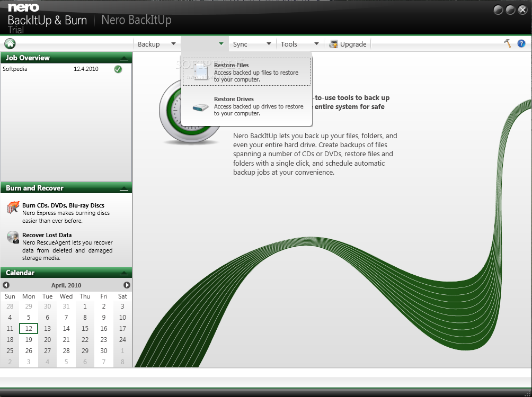Select April 20 in the calendar

point(48,340)
